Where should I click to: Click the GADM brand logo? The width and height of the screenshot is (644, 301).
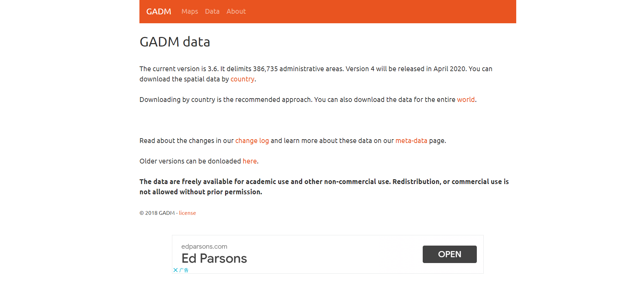[x=159, y=12]
